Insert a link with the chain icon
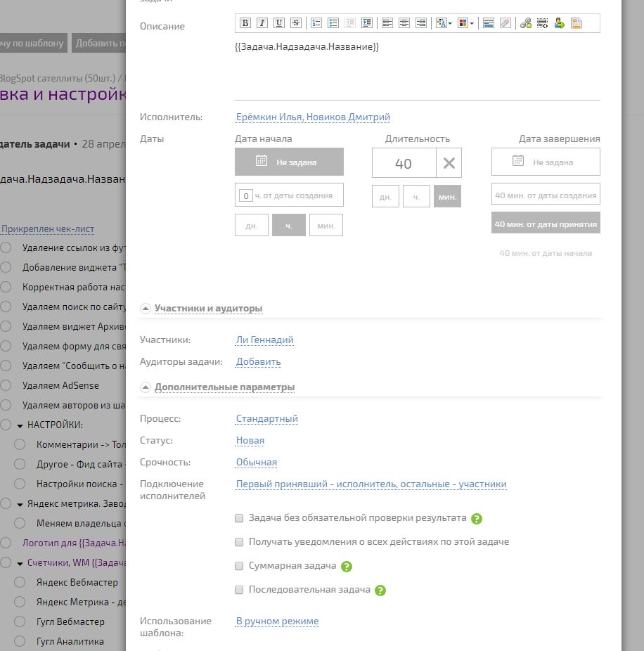 pos(526,23)
